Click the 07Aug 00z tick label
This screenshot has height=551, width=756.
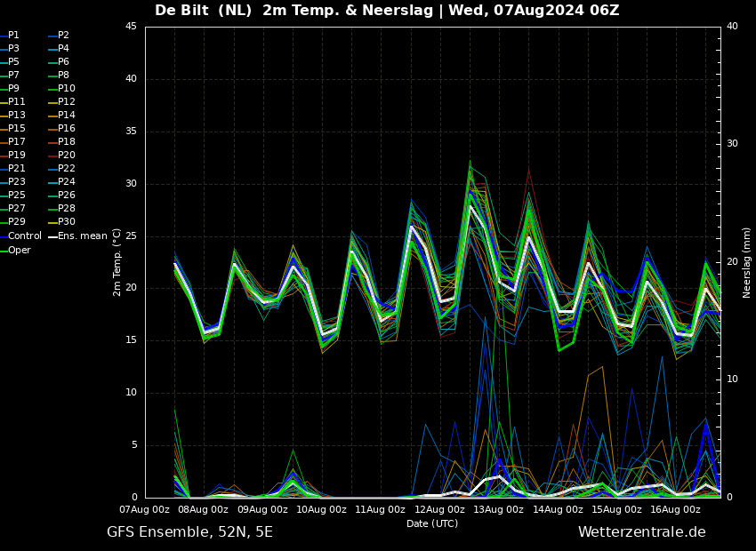(145, 509)
